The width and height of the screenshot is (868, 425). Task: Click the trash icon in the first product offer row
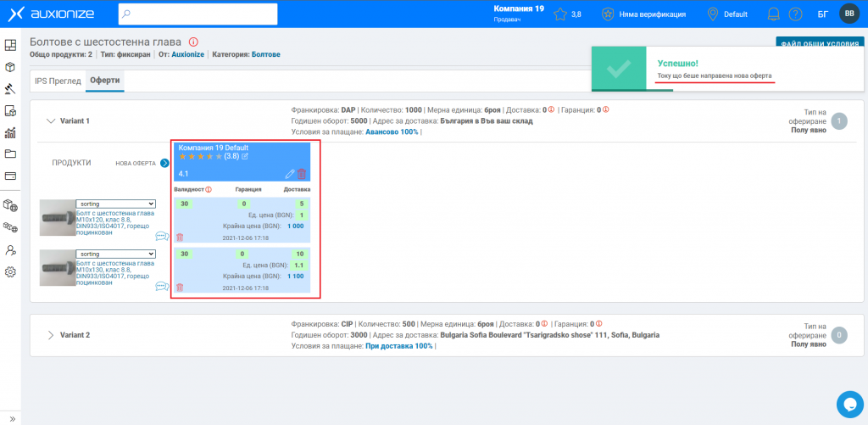tap(179, 237)
